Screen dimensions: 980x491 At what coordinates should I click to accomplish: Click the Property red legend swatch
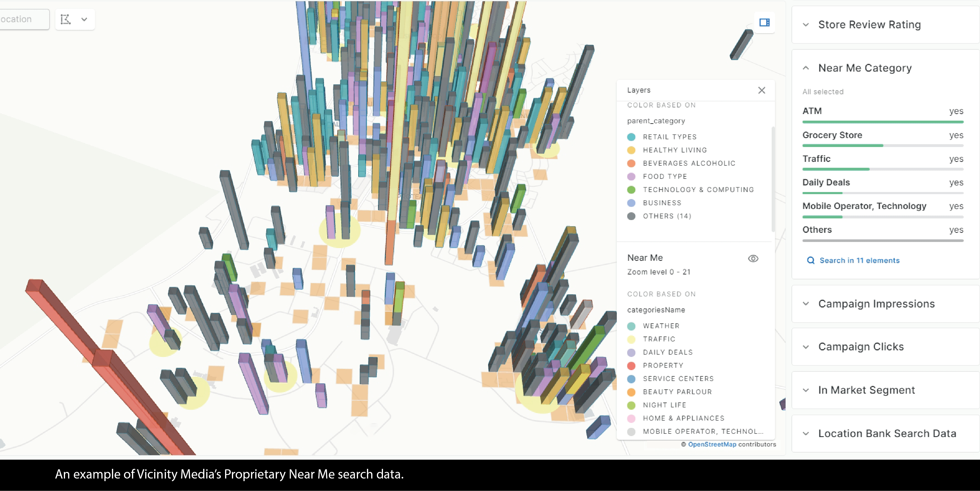pos(631,365)
